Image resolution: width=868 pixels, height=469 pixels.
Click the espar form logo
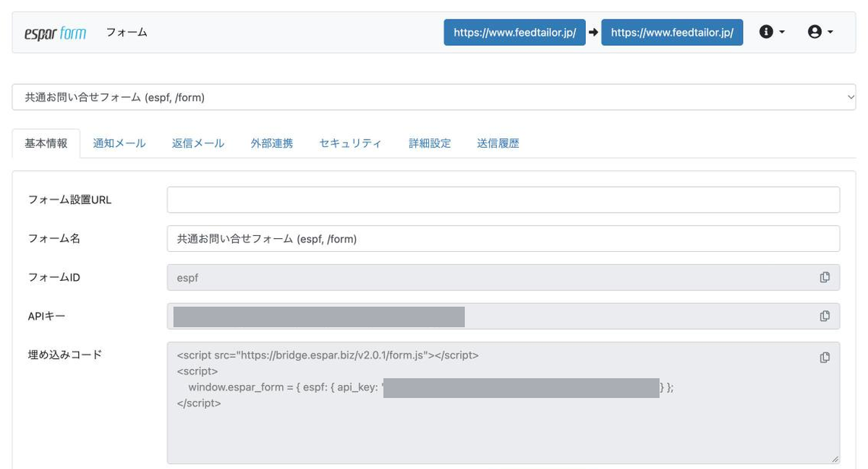(x=55, y=33)
